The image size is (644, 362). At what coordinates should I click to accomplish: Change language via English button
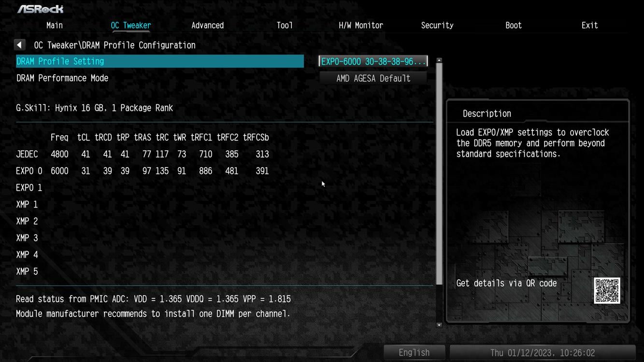point(414,353)
